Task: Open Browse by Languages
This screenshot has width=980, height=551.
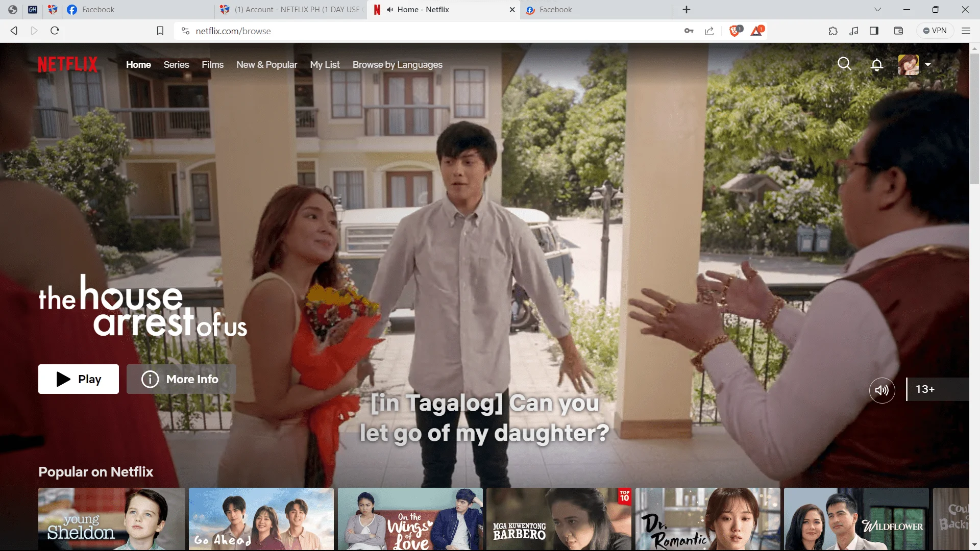Action: [x=397, y=65]
